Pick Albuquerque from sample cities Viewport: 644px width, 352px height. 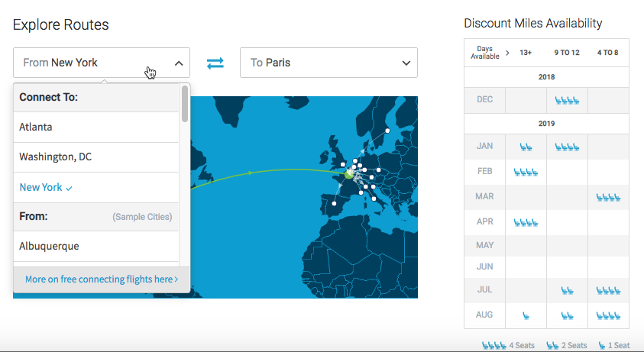coord(49,246)
